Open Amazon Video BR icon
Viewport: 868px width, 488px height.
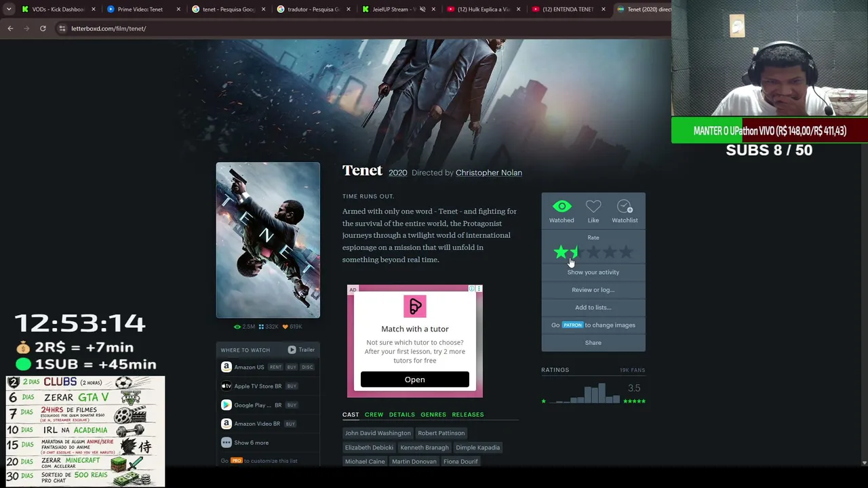point(226,424)
